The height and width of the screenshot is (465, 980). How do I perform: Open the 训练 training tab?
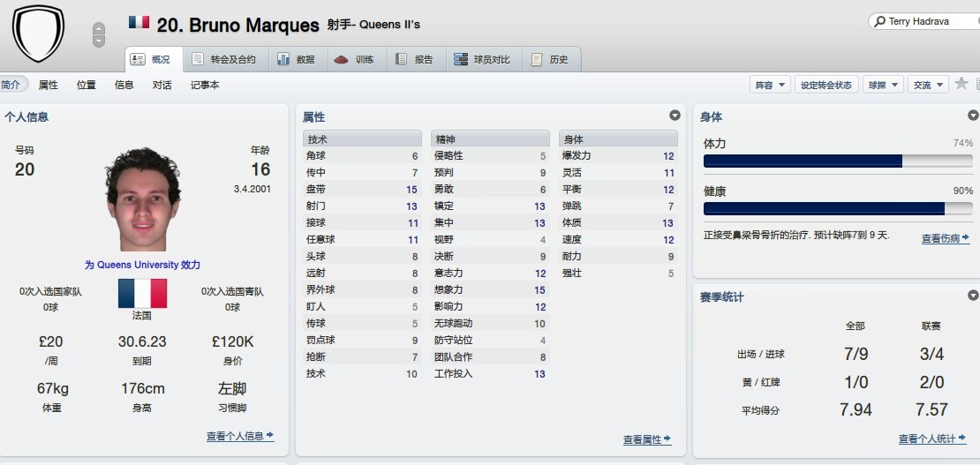tap(354, 59)
